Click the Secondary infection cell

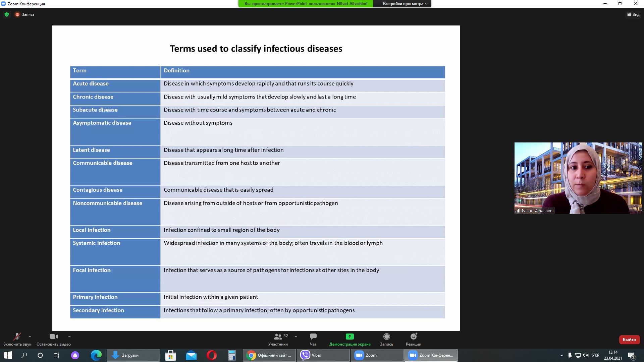115,312
